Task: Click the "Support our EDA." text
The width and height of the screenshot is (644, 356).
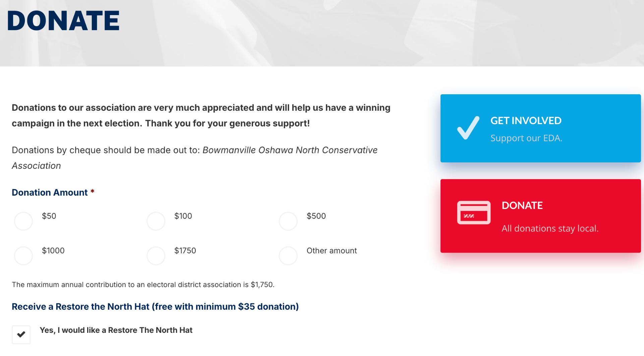Action: [526, 138]
